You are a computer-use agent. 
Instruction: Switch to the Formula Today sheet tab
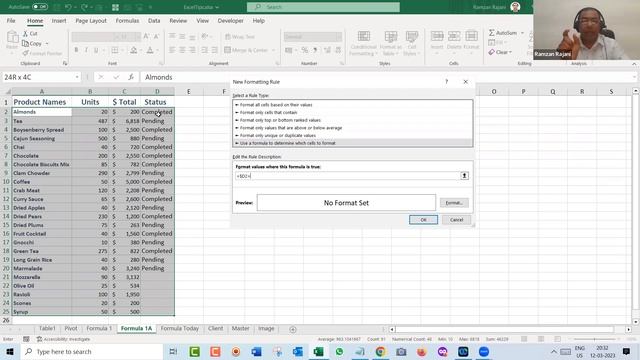click(180, 328)
